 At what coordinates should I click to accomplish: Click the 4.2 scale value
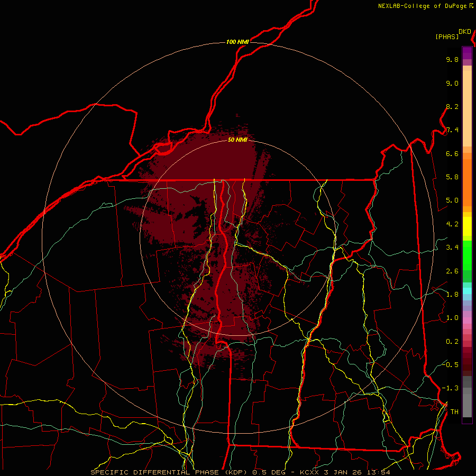(x=452, y=224)
